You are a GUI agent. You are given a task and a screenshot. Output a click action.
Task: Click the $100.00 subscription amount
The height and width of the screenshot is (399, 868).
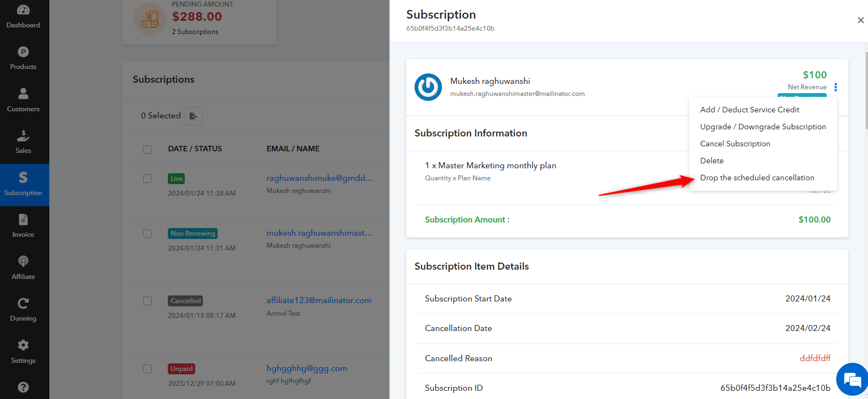tap(815, 220)
